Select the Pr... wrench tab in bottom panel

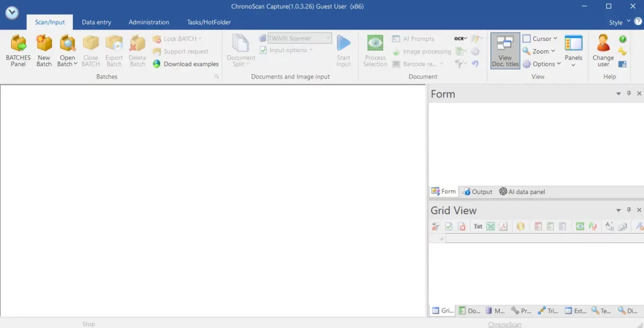[521, 311]
